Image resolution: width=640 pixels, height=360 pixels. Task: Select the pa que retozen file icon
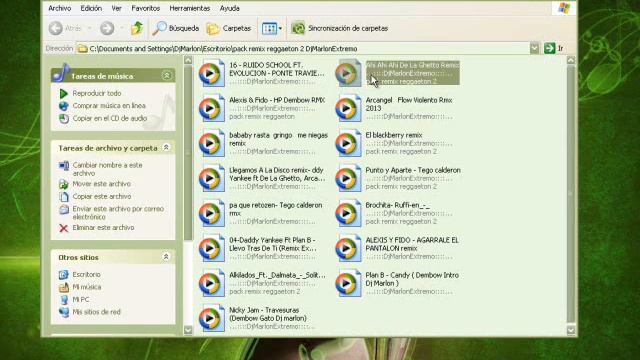pyautogui.click(x=211, y=213)
